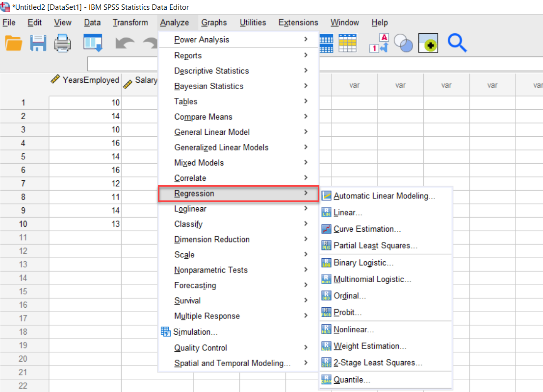Open Forecasting submenu
The image size is (543, 392).
coord(238,285)
